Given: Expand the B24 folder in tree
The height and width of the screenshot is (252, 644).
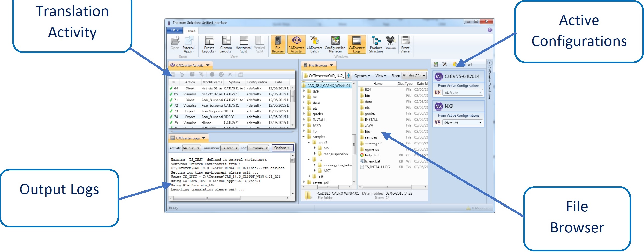Looking at the screenshot, I should (304, 91).
